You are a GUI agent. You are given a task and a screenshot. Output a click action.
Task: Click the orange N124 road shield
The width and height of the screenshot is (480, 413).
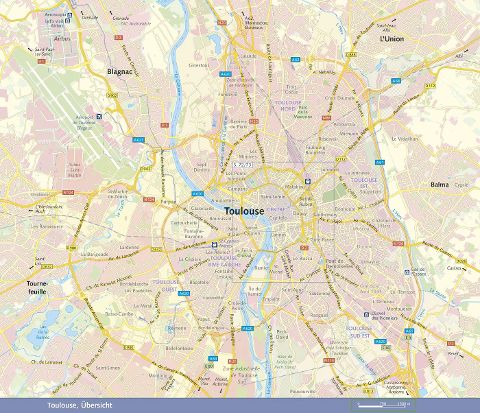tap(68, 193)
